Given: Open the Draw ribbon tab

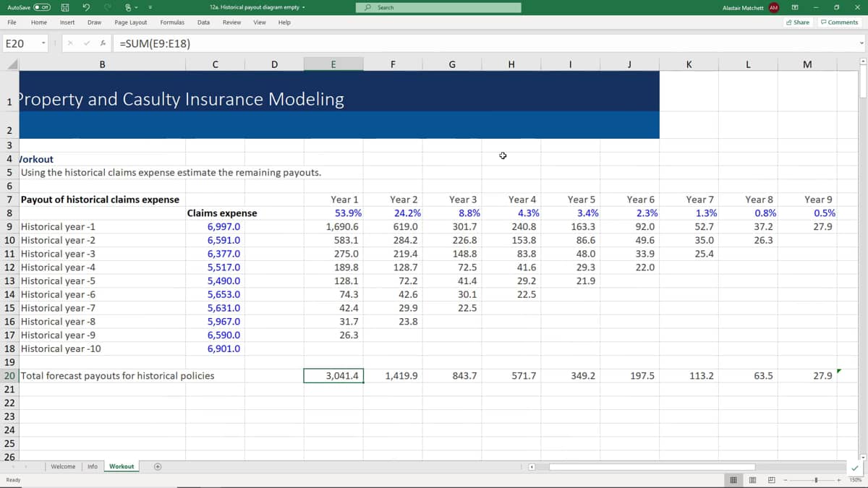Looking at the screenshot, I should point(94,22).
